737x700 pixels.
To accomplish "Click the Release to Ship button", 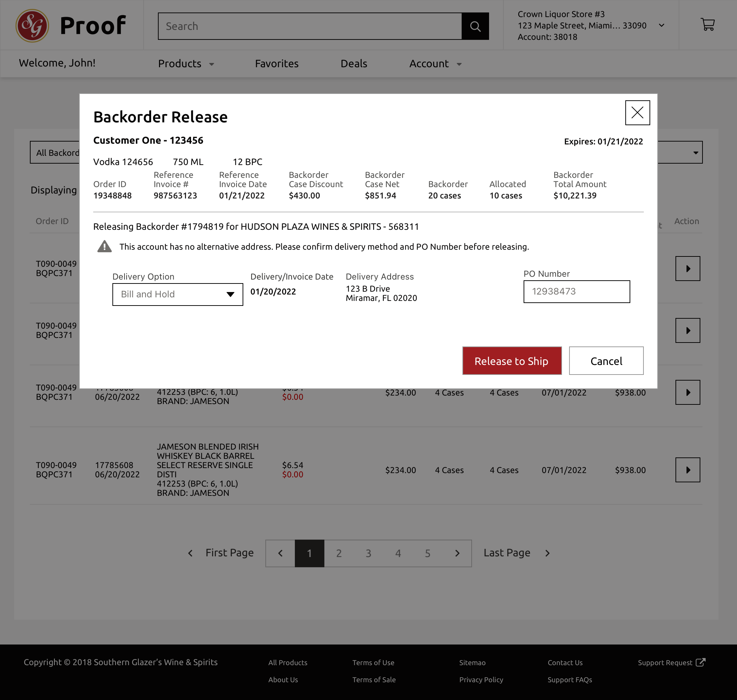I will [511, 361].
